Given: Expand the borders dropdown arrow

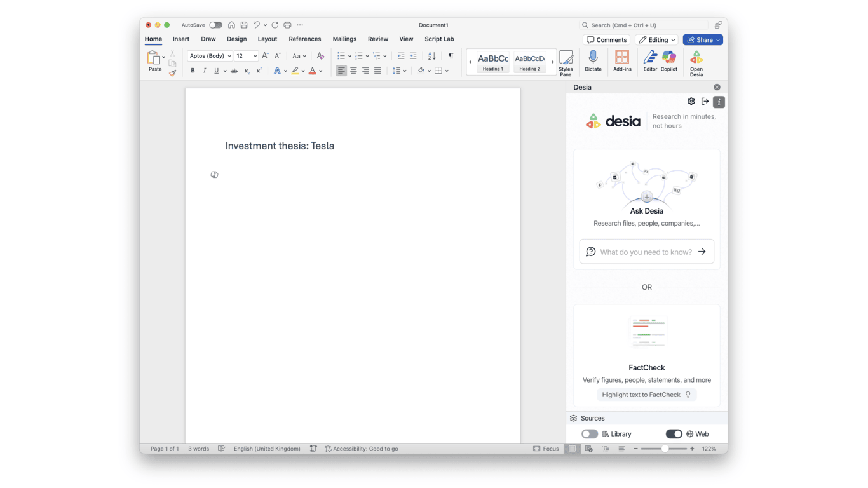Looking at the screenshot, I should (x=447, y=71).
